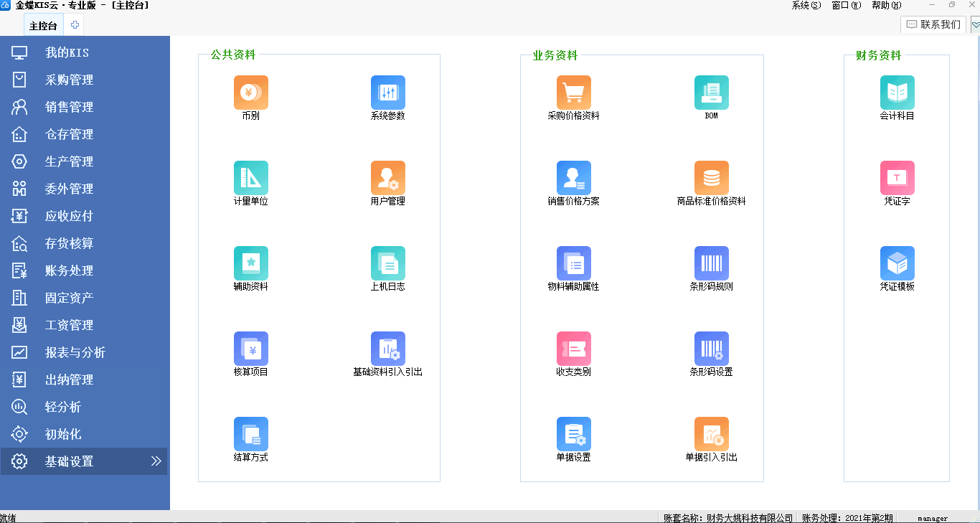Select 轻分析 in sidebar
980x523 pixels.
(85, 407)
